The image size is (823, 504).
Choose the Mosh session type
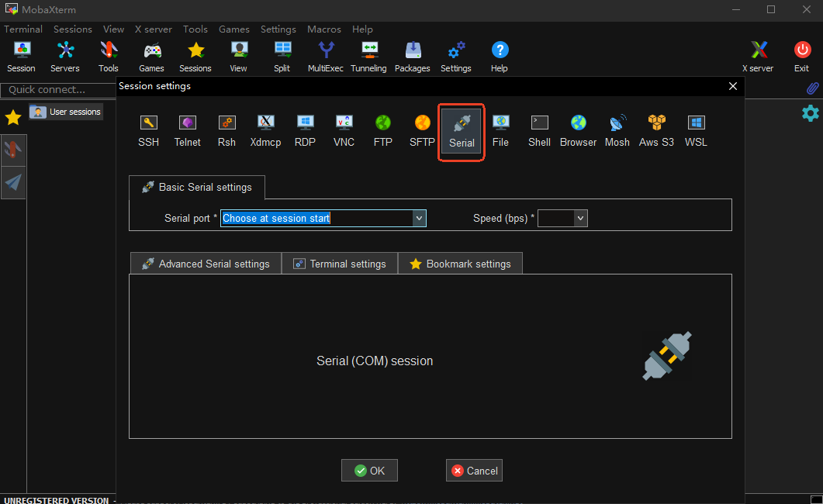click(x=617, y=129)
